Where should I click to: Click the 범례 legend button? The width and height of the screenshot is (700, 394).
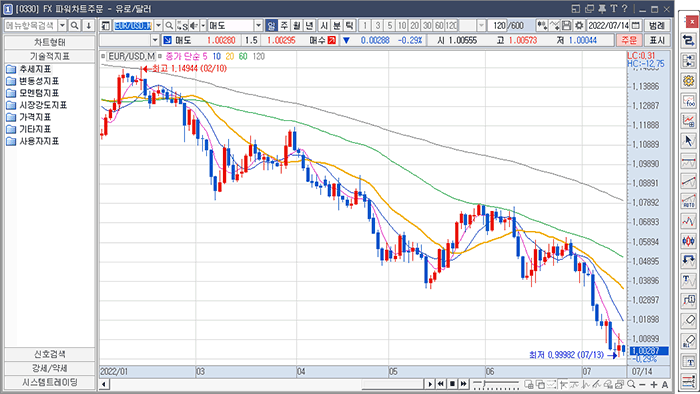click(x=657, y=26)
